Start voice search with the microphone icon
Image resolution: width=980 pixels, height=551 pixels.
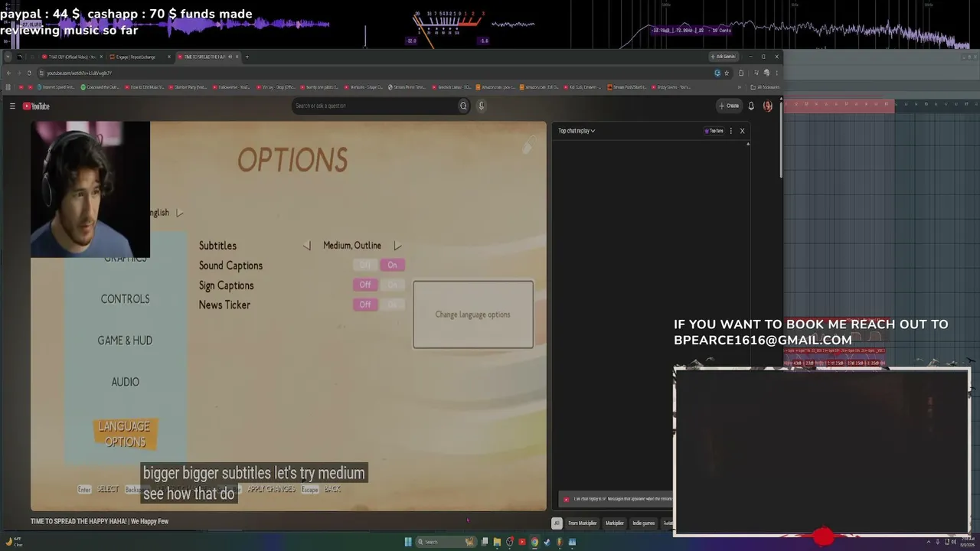click(481, 106)
